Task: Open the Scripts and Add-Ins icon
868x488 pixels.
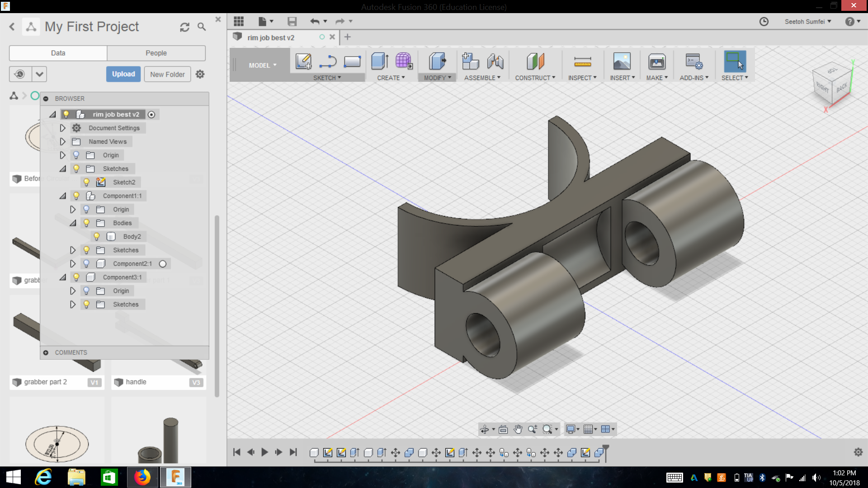Action: point(693,61)
